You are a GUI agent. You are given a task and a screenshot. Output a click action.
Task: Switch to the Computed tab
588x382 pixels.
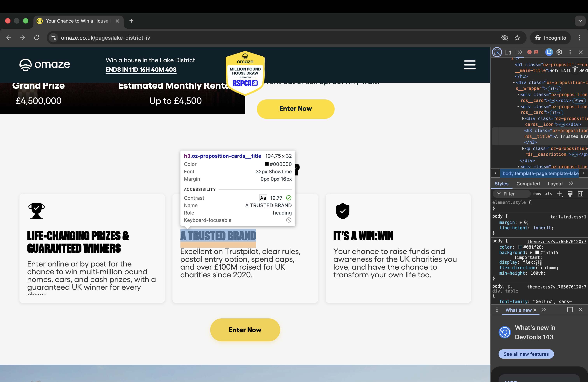coord(528,184)
